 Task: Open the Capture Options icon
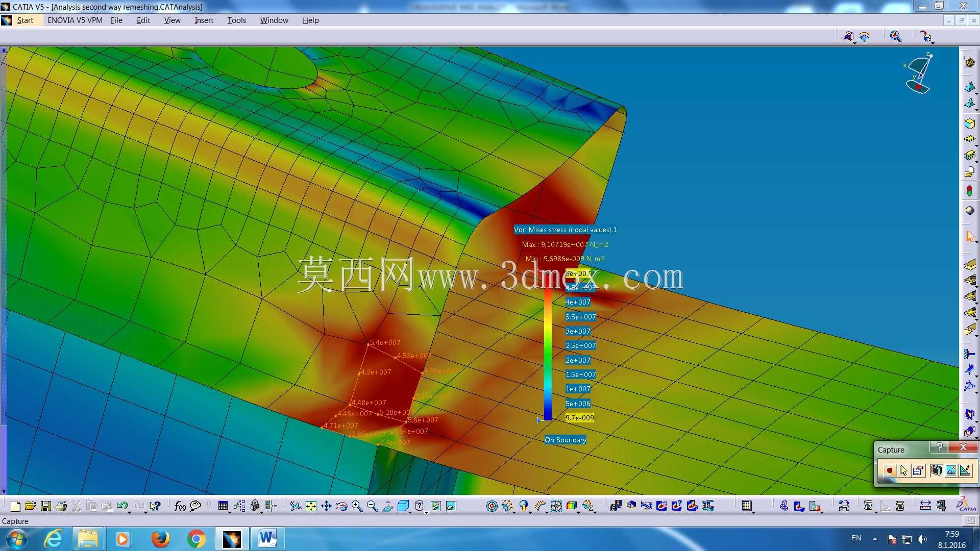tap(918, 470)
